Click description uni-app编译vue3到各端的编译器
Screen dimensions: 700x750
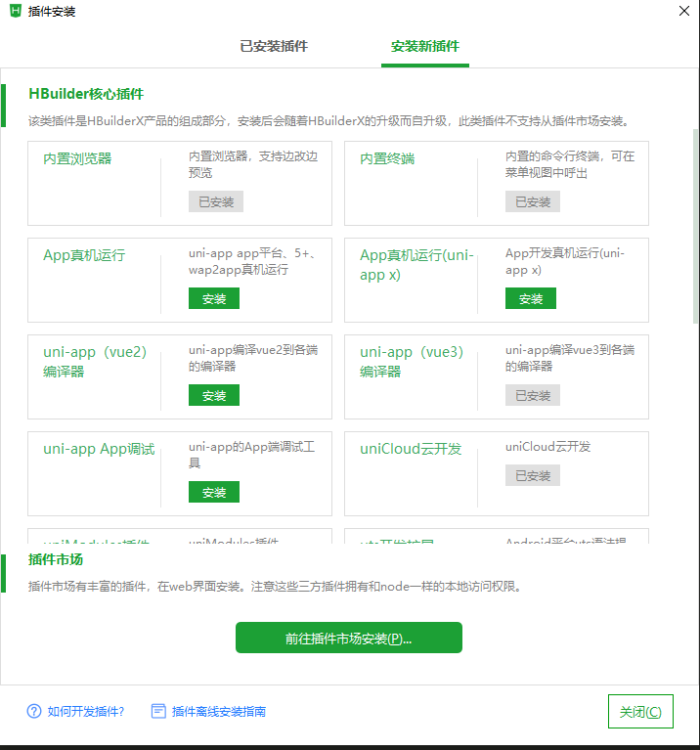point(570,358)
